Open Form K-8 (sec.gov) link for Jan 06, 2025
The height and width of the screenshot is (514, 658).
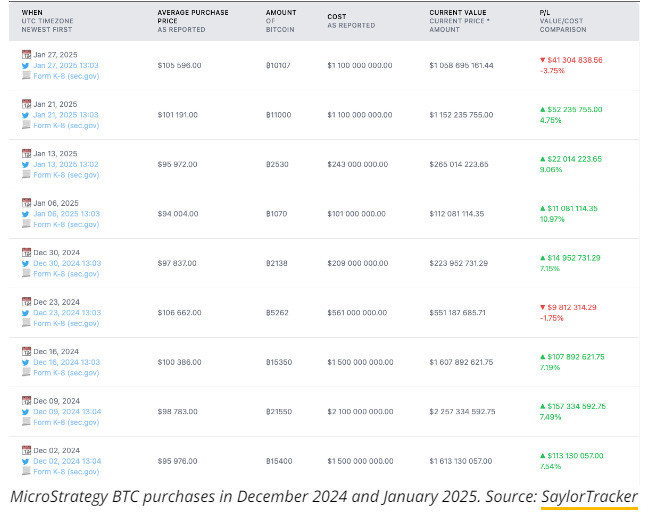[66, 224]
